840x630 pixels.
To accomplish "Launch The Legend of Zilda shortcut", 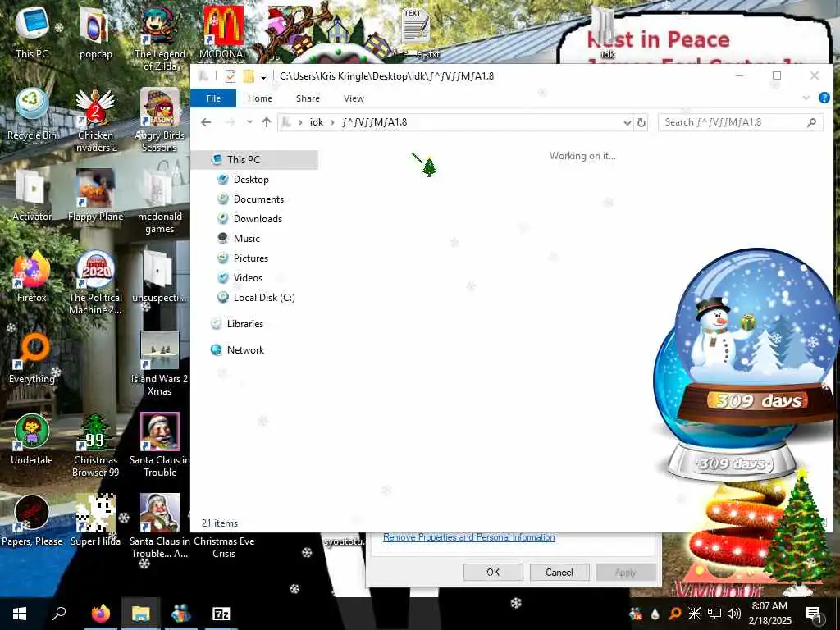I will click(160, 38).
